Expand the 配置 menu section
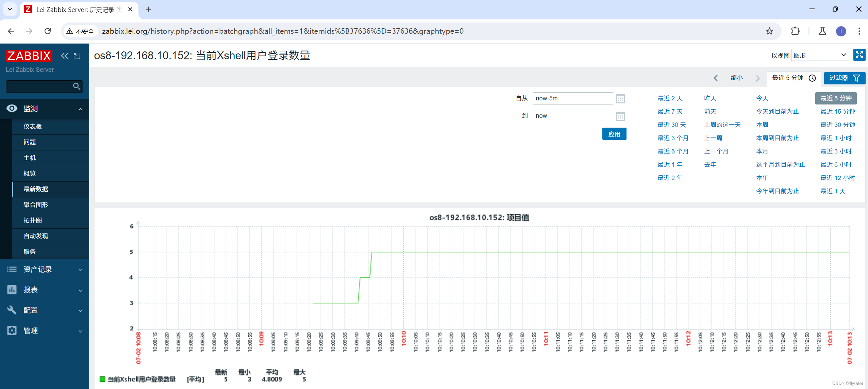The width and height of the screenshot is (868, 389). click(80, 311)
